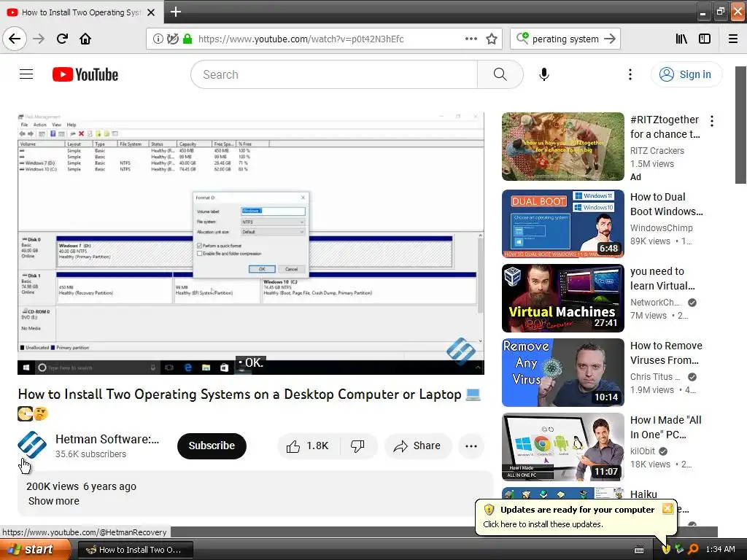Open YouTube settings three-dot menu

pyautogui.click(x=630, y=74)
